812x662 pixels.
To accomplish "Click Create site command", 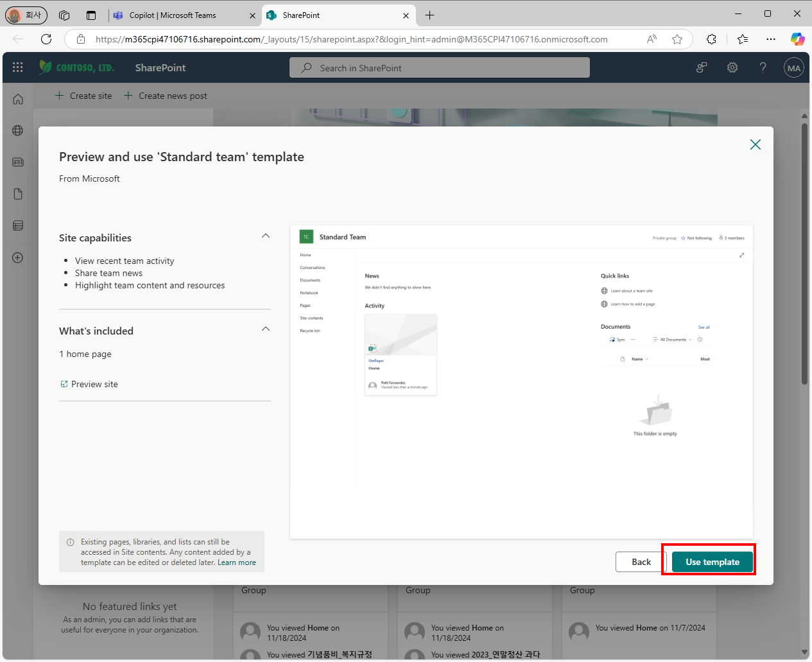I will [83, 96].
